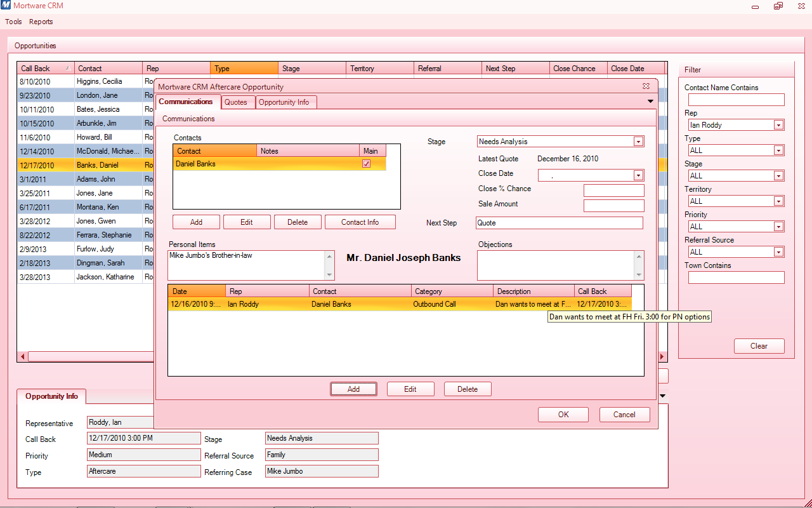Screen dimensions: 812x508
Task: Restore down the main window
Action: point(778,6)
